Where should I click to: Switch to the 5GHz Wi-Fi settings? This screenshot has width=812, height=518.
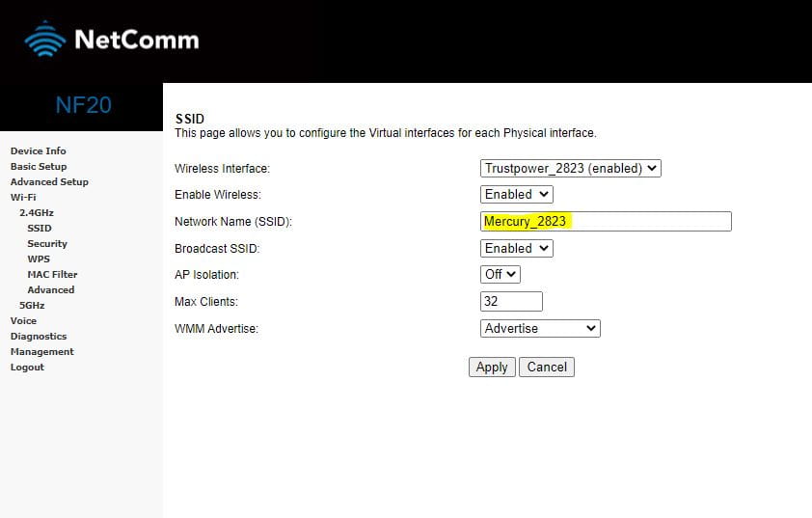point(32,305)
